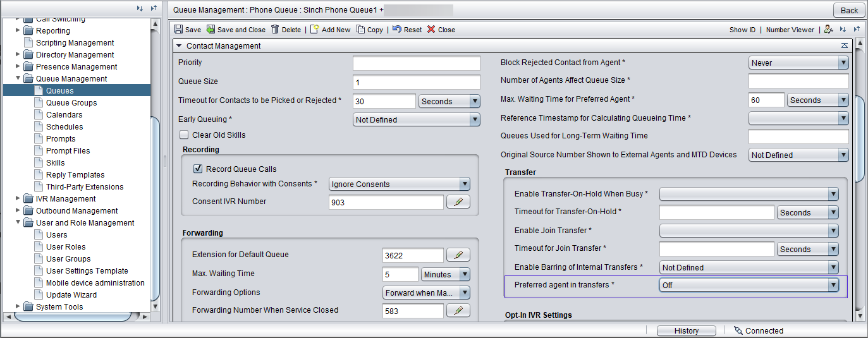Screen dimensions: 868x338
Task: Open Preferred agent in transfers dropdown
Action: pyautogui.click(x=749, y=285)
